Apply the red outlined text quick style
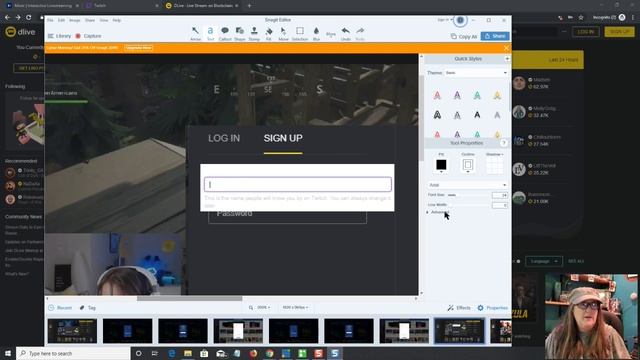Image resolution: width=640 pixels, height=360 pixels. [x=437, y=96]
